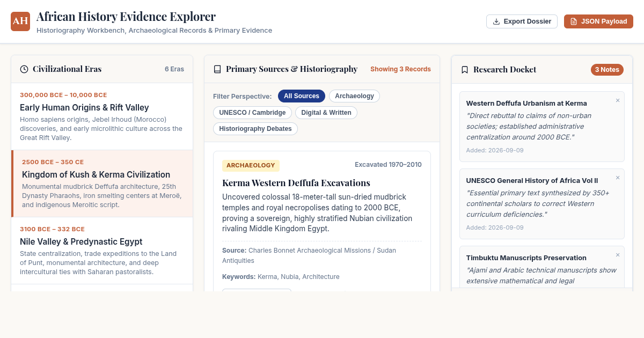644x338 pixels.
Task: Click the AH app logo
Action: pos(20,21)
